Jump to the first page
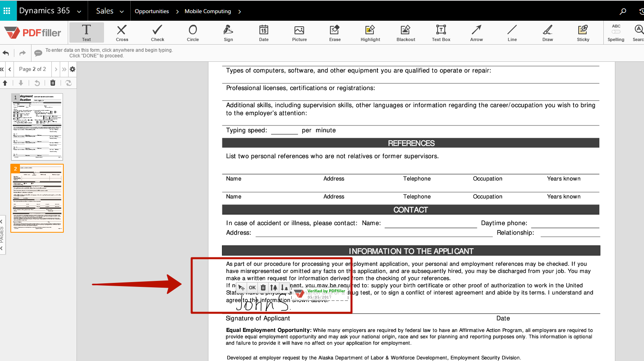The height and width of the screenshot is (361, 644). click(x=2, y=69)
